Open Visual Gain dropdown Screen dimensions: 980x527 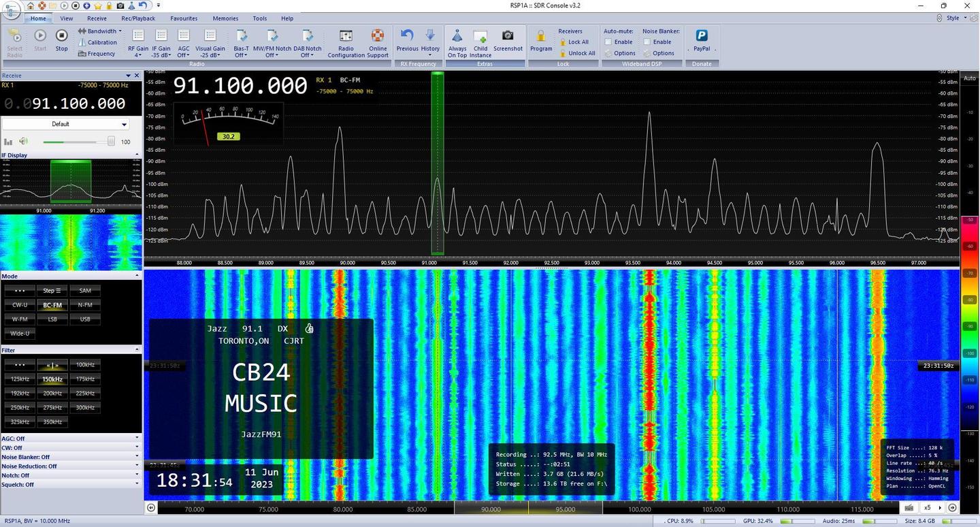210,43
